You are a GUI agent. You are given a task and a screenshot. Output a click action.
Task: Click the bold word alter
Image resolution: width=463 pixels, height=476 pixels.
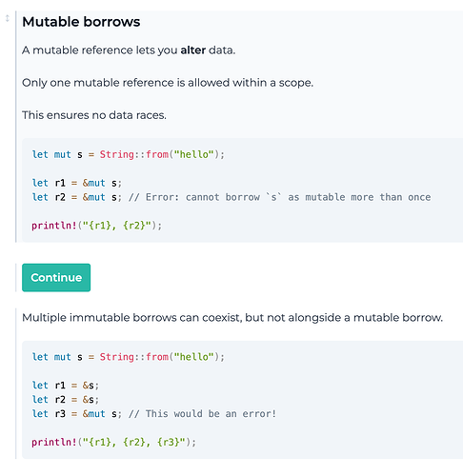click(x=193, y=50)
